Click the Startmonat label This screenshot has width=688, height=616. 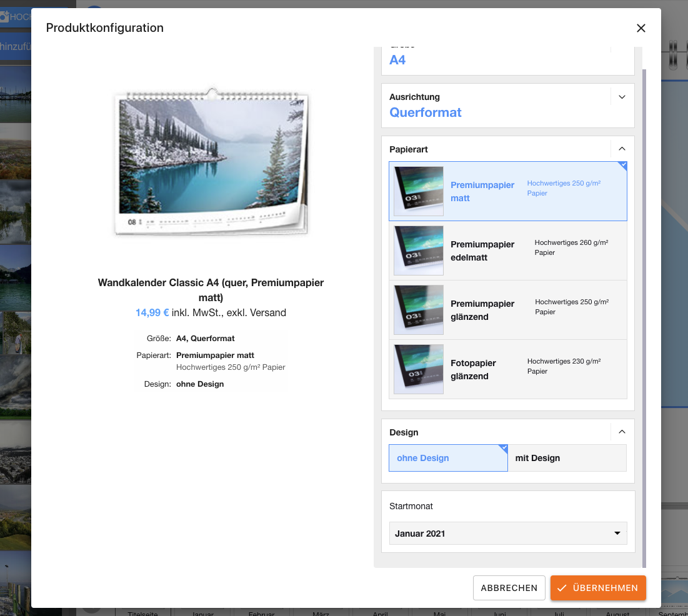pos(411,506)
